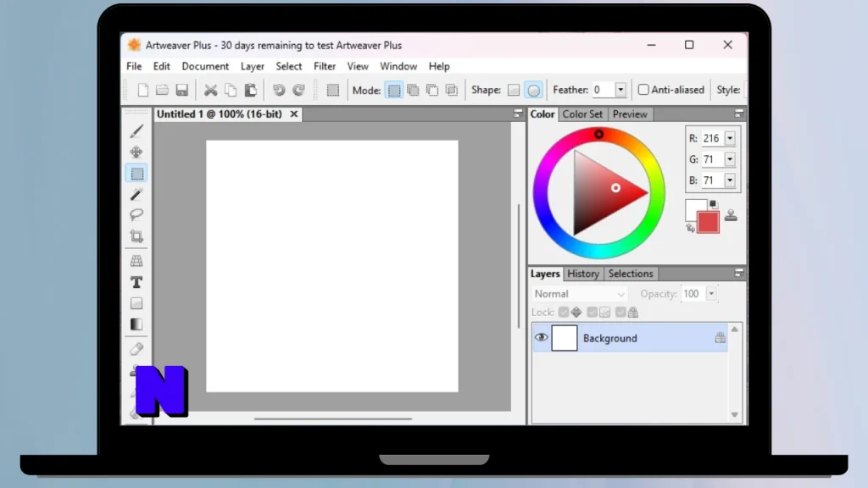The height and width of the screenshot is (488, 868).
Task: Select the Shape tool below the Text tool
Action: click(x=136, y=303)
